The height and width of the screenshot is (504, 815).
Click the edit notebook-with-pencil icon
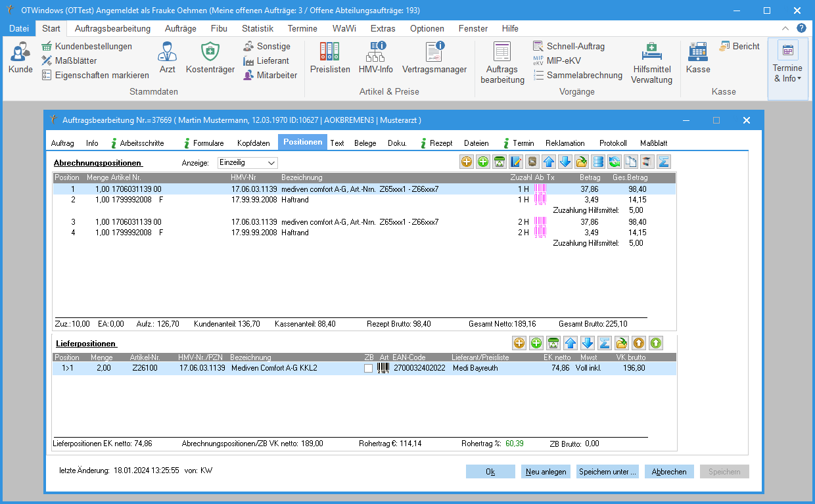tap(516, 162)
